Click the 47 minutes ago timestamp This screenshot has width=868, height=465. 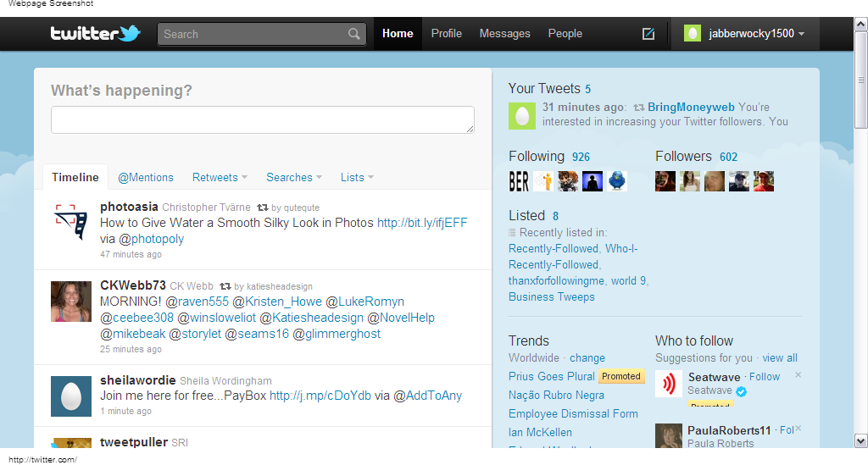point(131,254)
